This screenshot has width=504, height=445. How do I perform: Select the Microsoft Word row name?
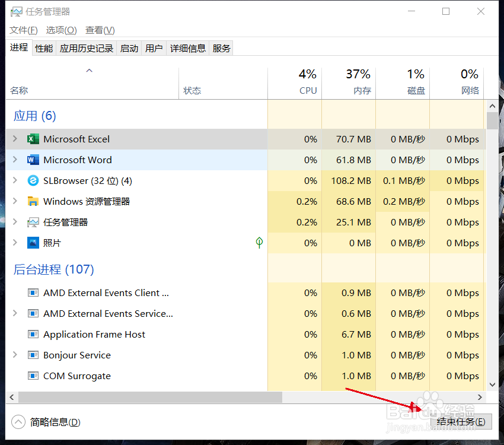tap(78, 160)
